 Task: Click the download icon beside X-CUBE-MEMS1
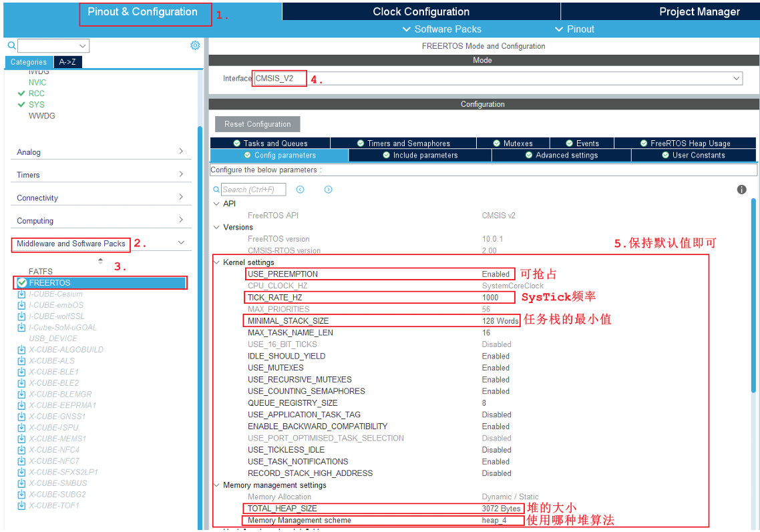pos(21,439)
